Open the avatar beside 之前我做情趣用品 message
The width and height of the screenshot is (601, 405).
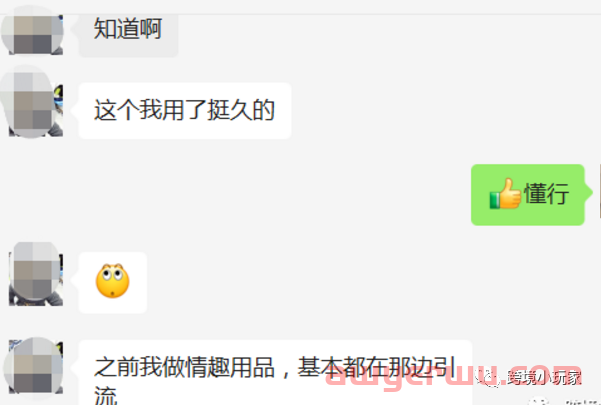(x=34, y=366)
